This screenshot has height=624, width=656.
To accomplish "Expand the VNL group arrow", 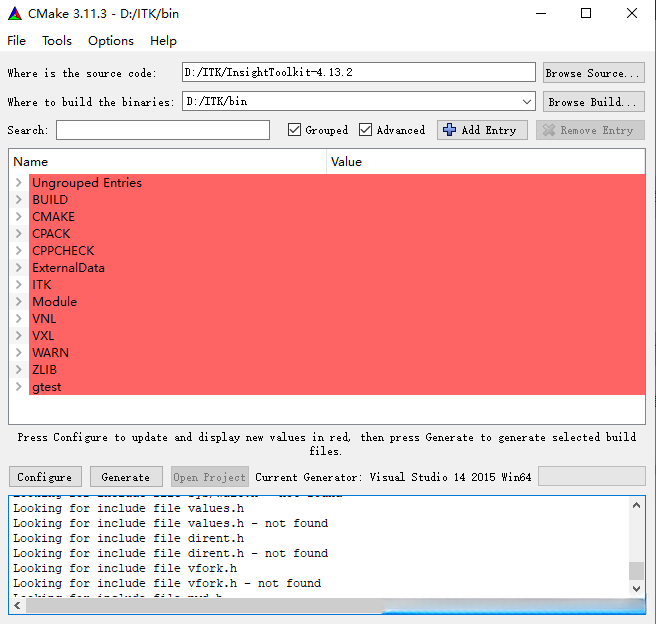I will [18, 318].
